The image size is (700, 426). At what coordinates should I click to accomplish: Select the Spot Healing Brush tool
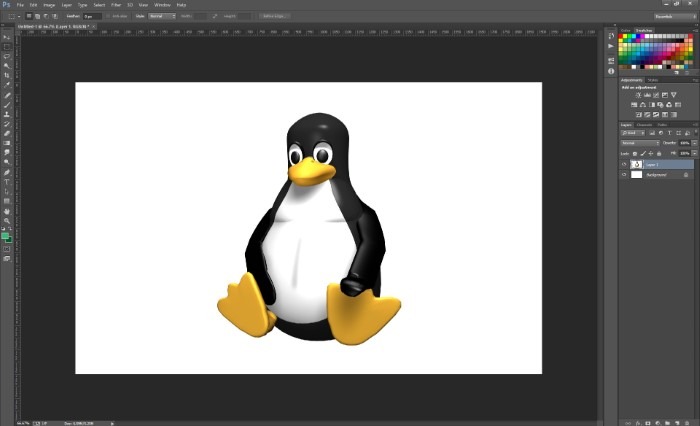click(6, 95)
